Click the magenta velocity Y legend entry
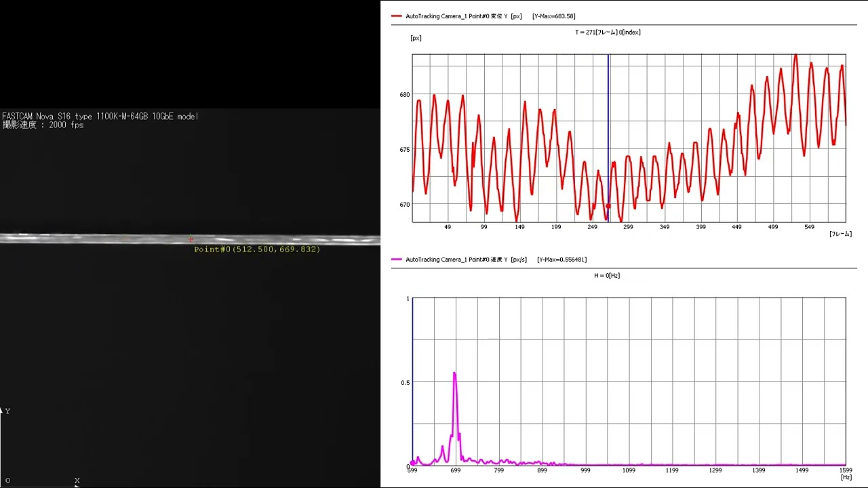Screen dimensions: 868x488 (x=459, y=260)
